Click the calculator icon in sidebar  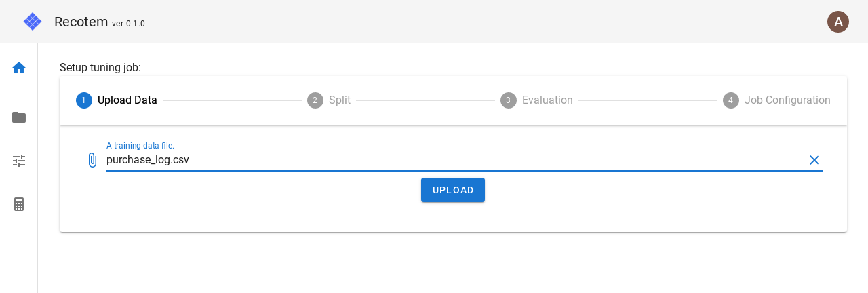point(19,204)
